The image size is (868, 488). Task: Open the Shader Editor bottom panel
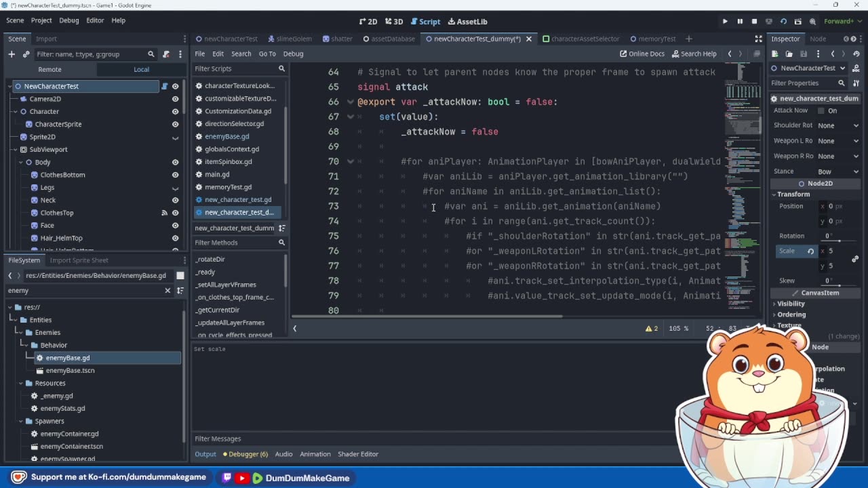point(358,454)
